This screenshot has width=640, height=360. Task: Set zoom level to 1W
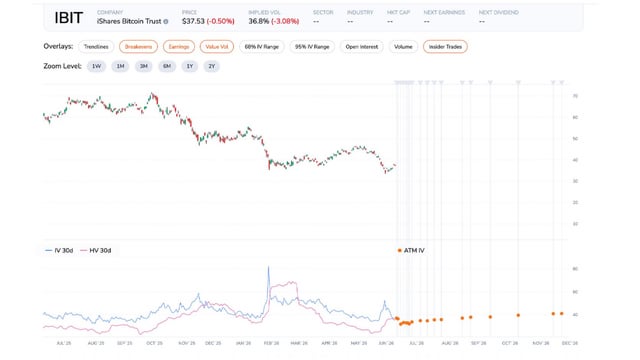click(96, 66)
